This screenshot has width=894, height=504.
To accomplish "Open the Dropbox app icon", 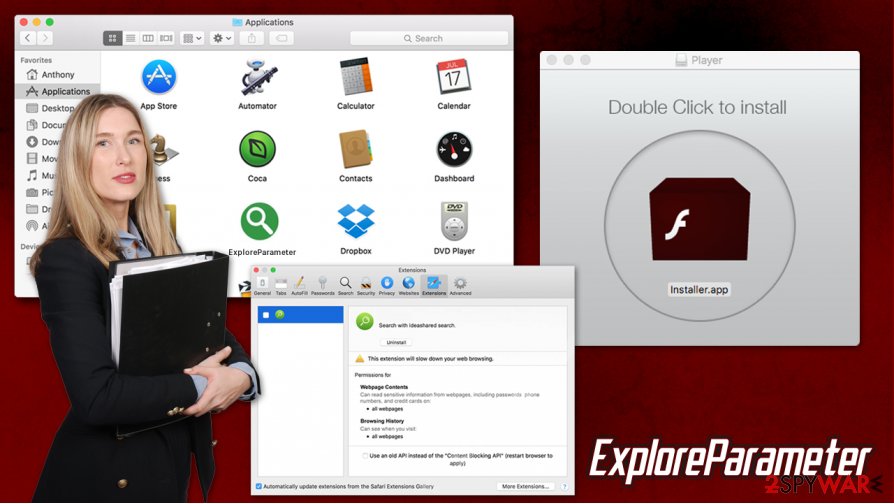I will [356, 221].
